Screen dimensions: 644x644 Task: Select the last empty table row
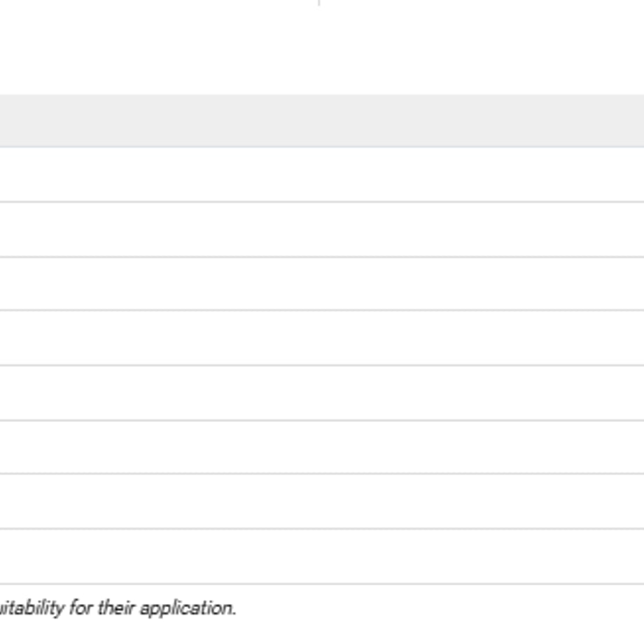click(322, 556)
